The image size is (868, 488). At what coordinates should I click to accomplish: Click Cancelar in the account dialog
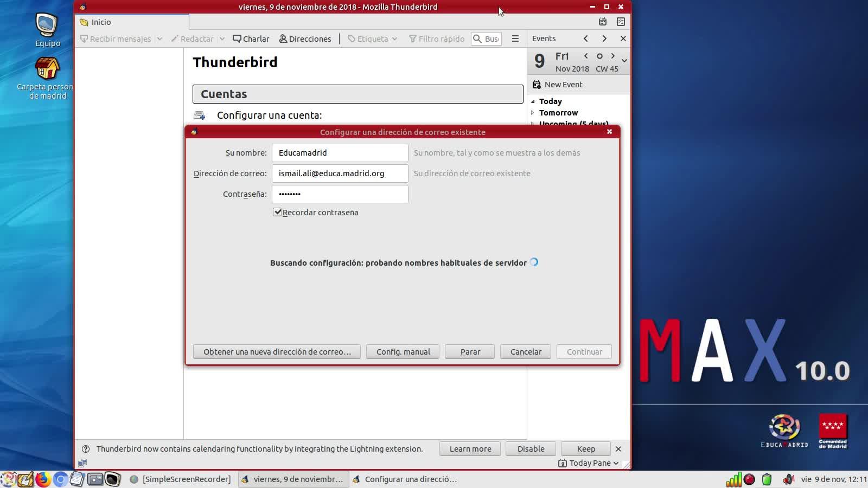pos(526,352)
